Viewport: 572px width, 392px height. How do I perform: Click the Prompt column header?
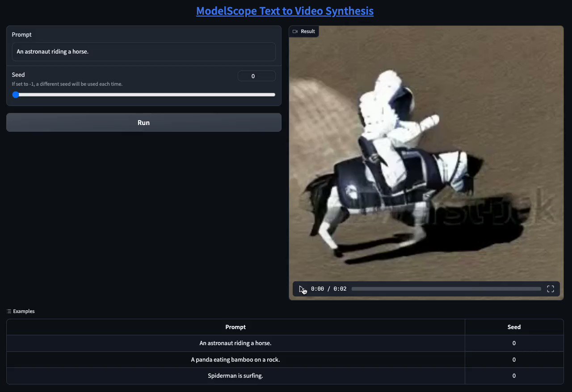click(x=236, y=327)
